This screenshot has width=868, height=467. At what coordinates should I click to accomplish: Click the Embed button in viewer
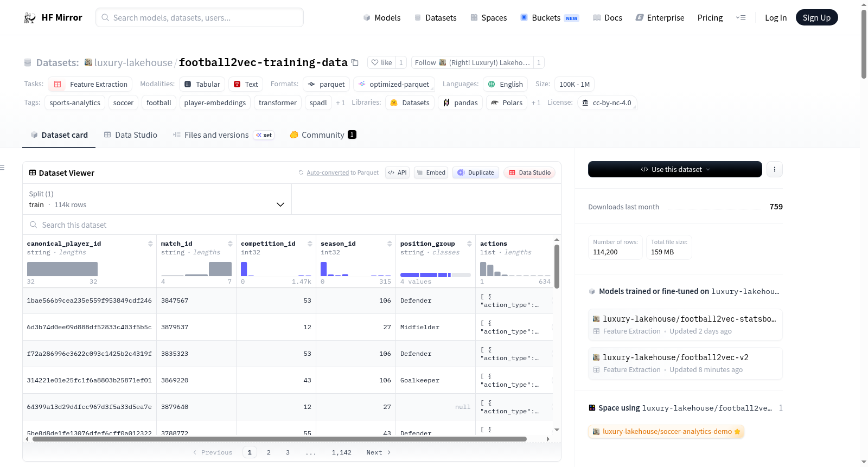(x=431, y=172)
